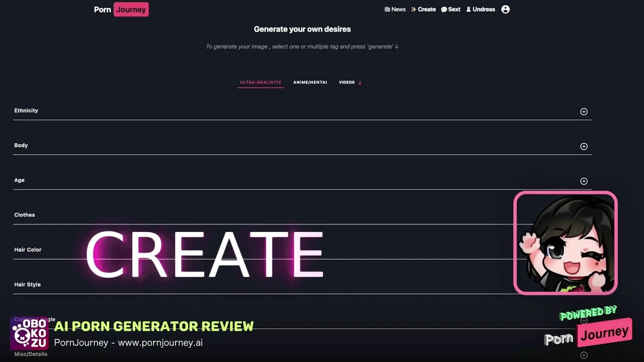Viewport: 644px width, 362px height.
Task: Click the Create sparkle icon
Action: tap(414, 9)
